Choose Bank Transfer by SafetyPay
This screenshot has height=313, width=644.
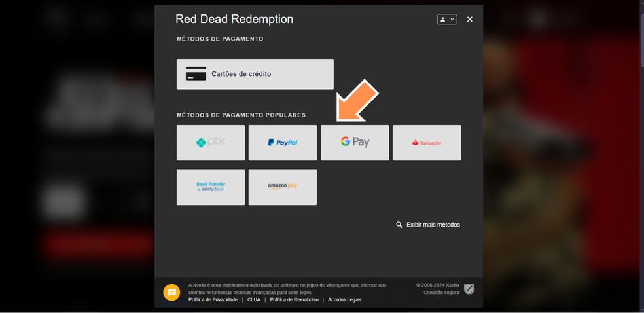[211, 187]
